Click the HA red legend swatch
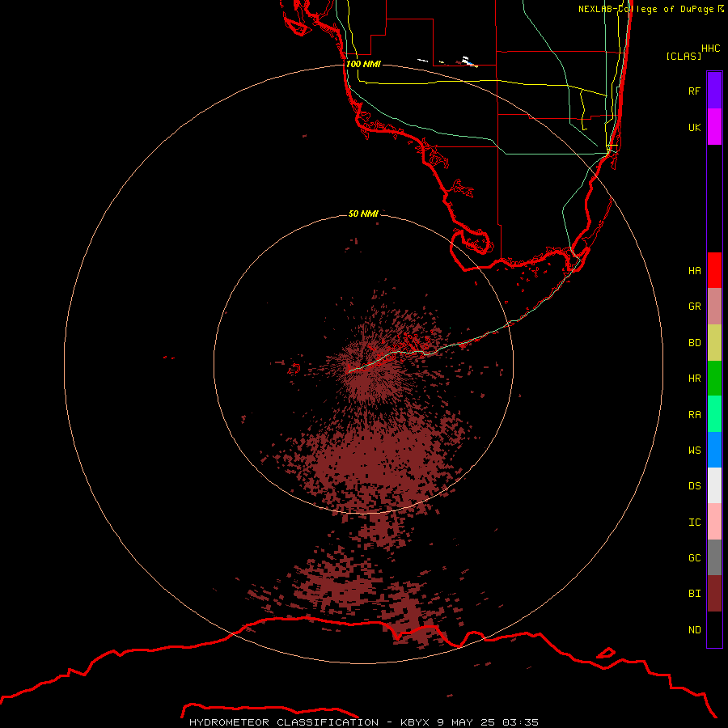The width and height of the screenshot is (728, 728). (x=714, y=270)
